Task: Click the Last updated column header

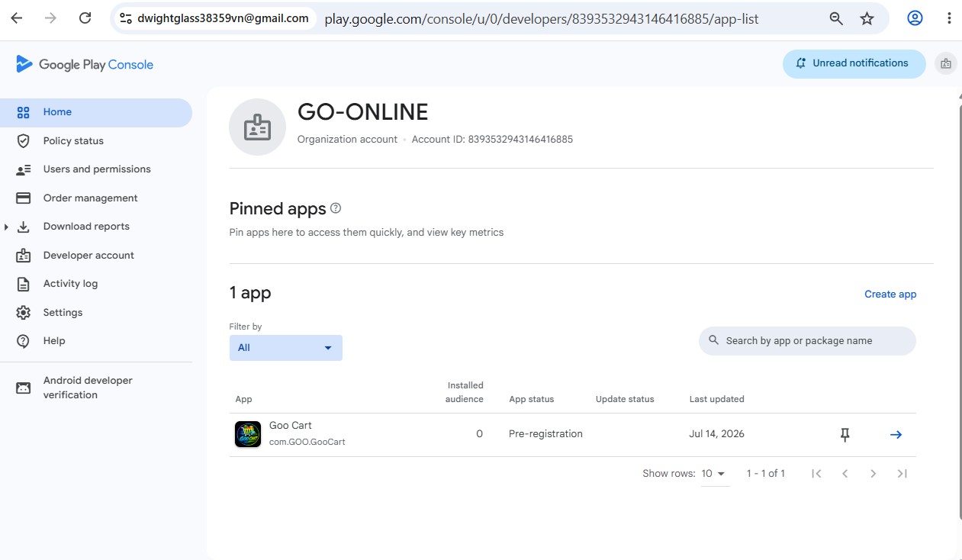Action: (x=717, y=399)
